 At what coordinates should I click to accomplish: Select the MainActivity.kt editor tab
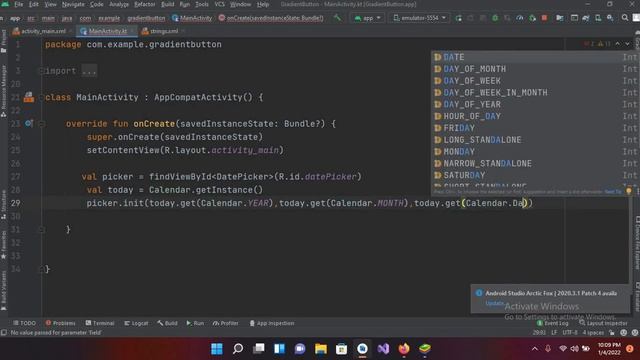coord(108,31)
